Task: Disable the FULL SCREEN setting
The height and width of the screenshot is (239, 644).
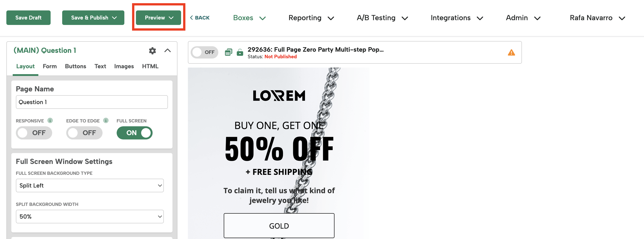Action: coord(134,133)
